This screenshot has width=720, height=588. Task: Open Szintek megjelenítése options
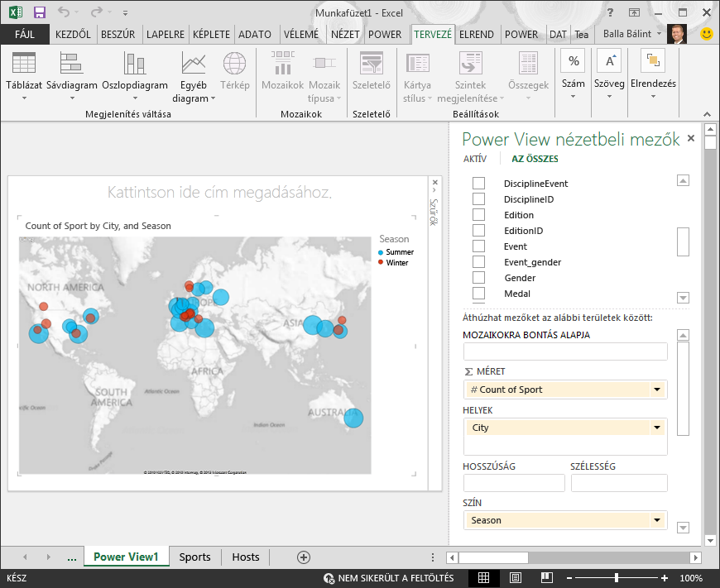point(470,77)
